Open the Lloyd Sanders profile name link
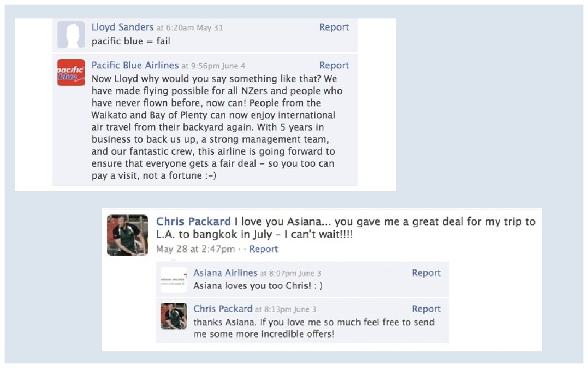588x368 pixels. (122, 27)
